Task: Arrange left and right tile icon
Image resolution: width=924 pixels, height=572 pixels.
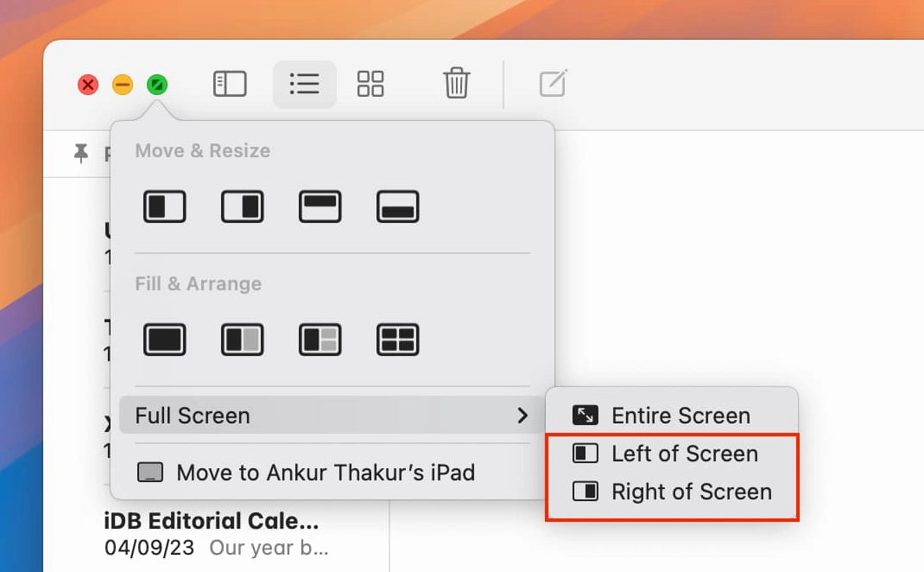Action: (242, 340)
